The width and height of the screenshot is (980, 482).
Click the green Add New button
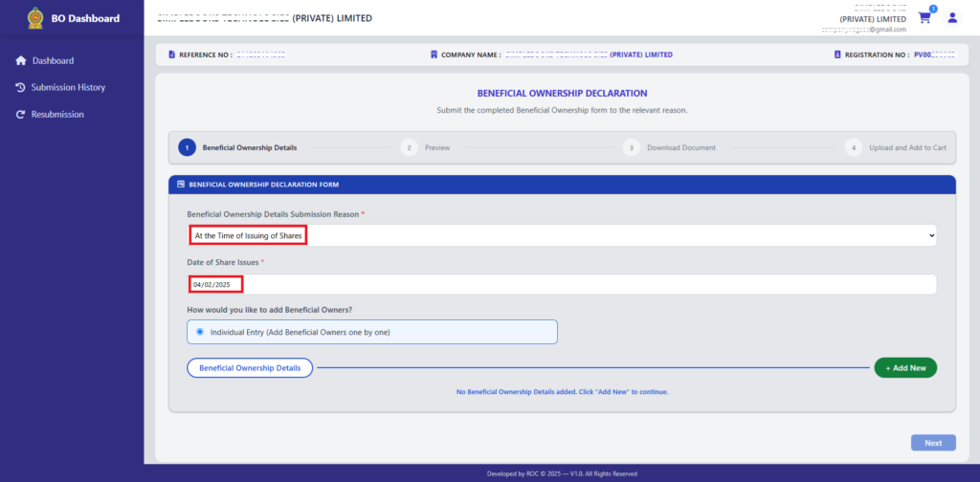[x=905, y=368]
